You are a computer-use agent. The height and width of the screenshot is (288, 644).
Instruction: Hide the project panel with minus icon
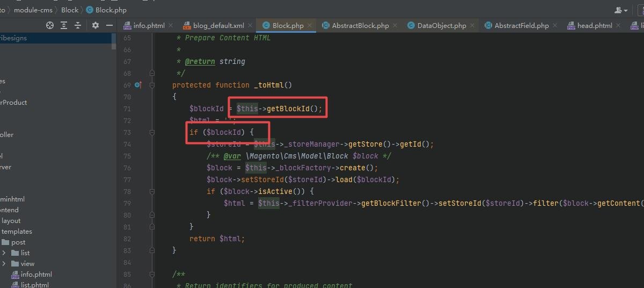tap(109, 25)
